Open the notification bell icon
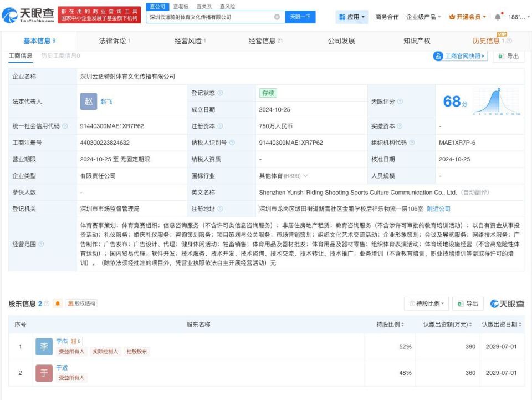 497,16
